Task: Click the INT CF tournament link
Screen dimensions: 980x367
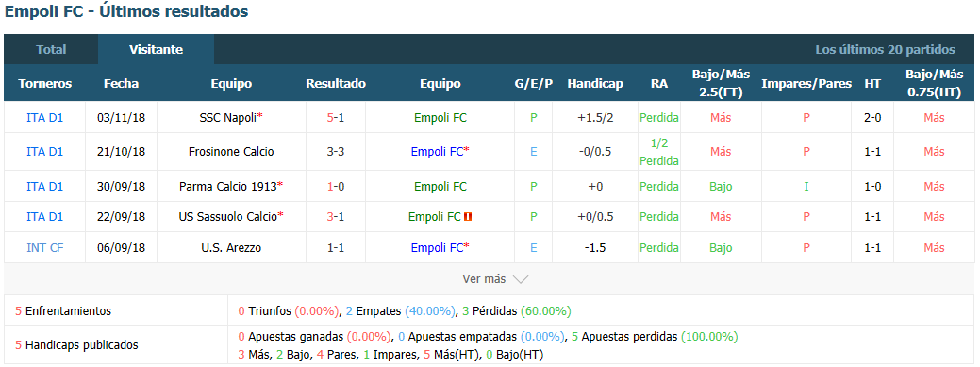Action: point(45,248)
